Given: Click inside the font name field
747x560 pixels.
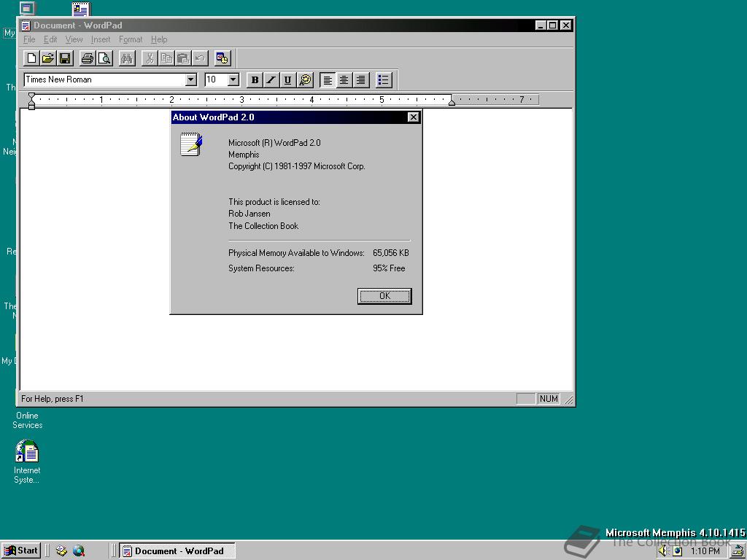Looking at the screenshot, I should point(105,79).
